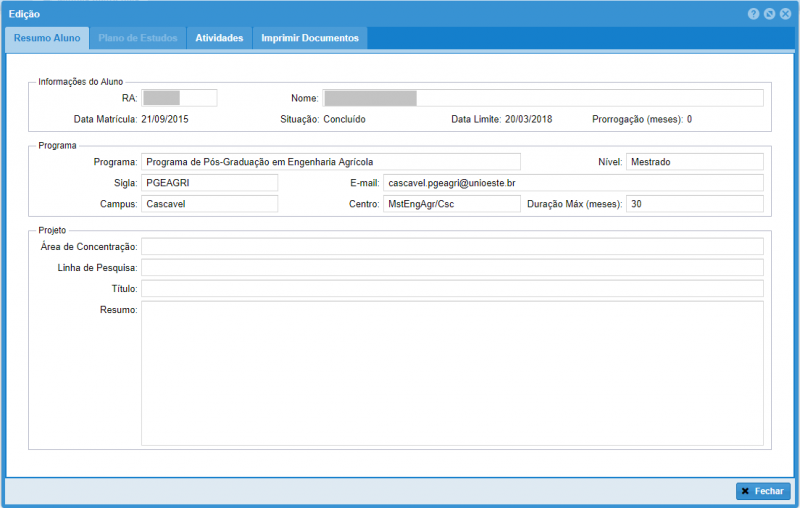Select the disabled Plano de Estudos tab

coord(138,38)
